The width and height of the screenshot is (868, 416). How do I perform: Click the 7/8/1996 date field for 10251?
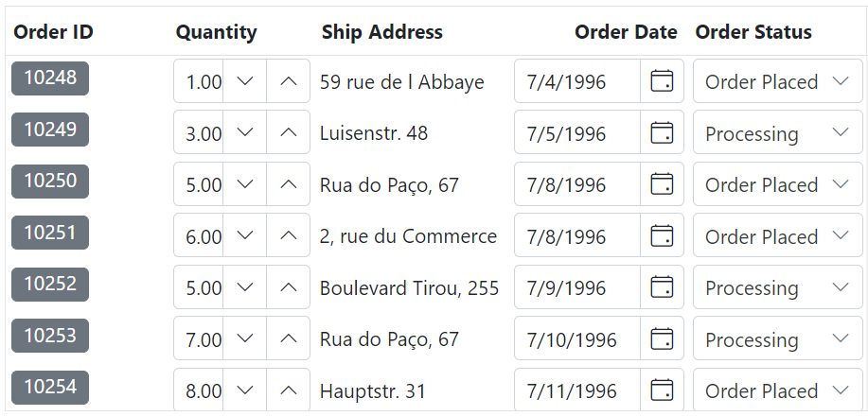577,235
